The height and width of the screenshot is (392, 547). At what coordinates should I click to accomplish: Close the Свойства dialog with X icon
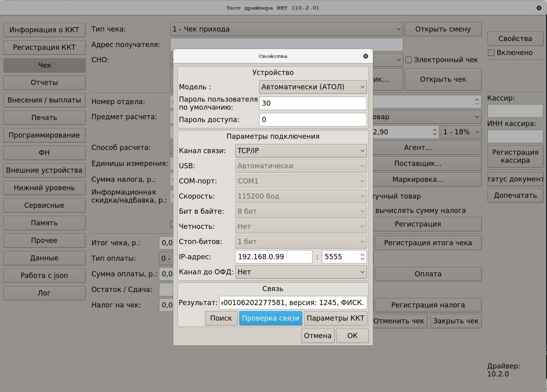[365, 56]
